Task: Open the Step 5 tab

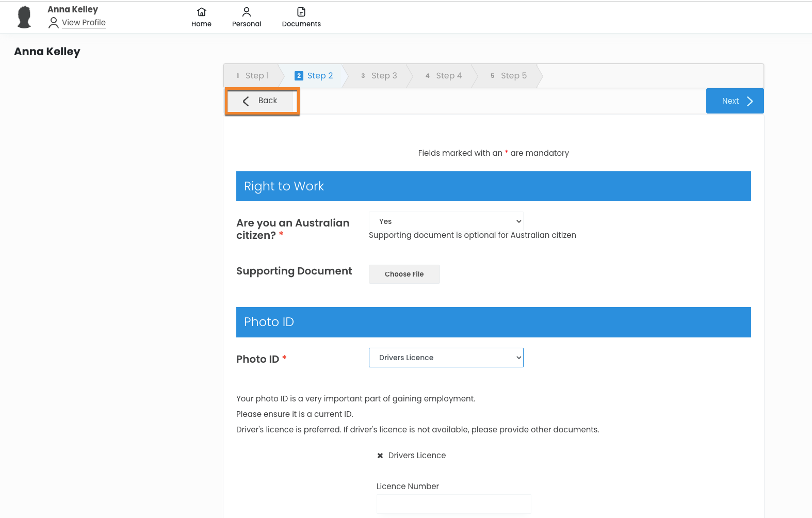Action: pos(509,76)
